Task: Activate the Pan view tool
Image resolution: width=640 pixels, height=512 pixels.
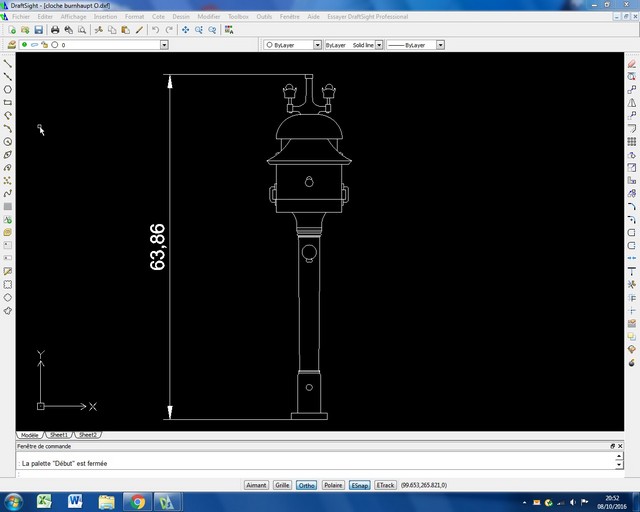Action: click(185, 30)
